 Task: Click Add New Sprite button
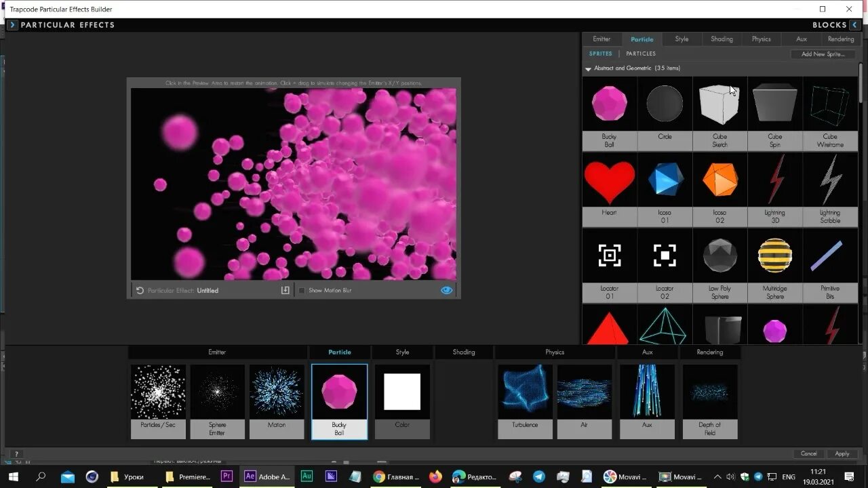(x=823, y=54)
